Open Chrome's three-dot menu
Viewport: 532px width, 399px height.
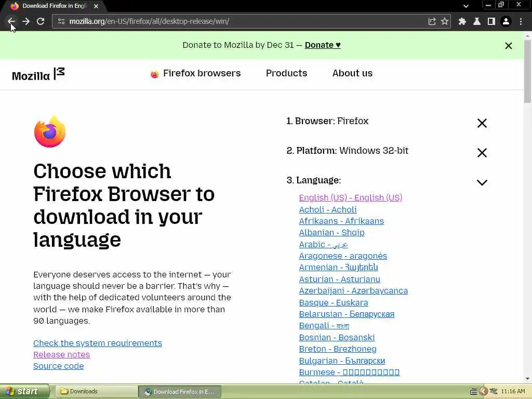521,21
